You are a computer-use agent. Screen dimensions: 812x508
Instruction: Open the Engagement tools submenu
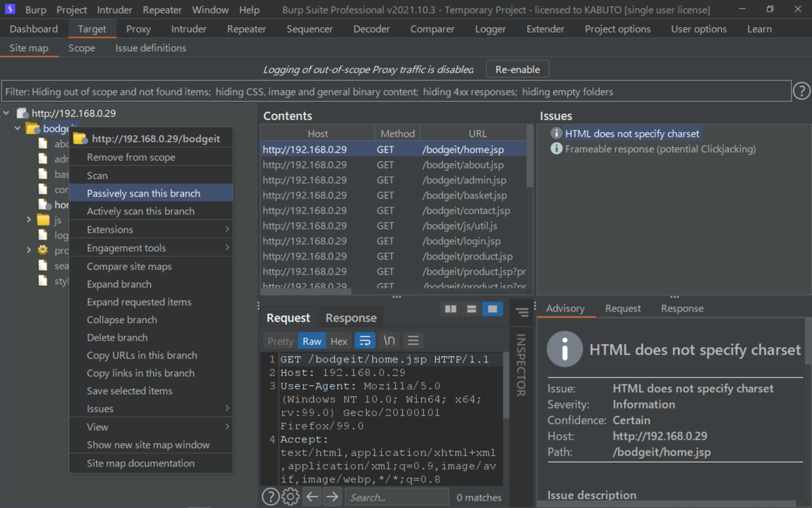[x=151, y=248]
